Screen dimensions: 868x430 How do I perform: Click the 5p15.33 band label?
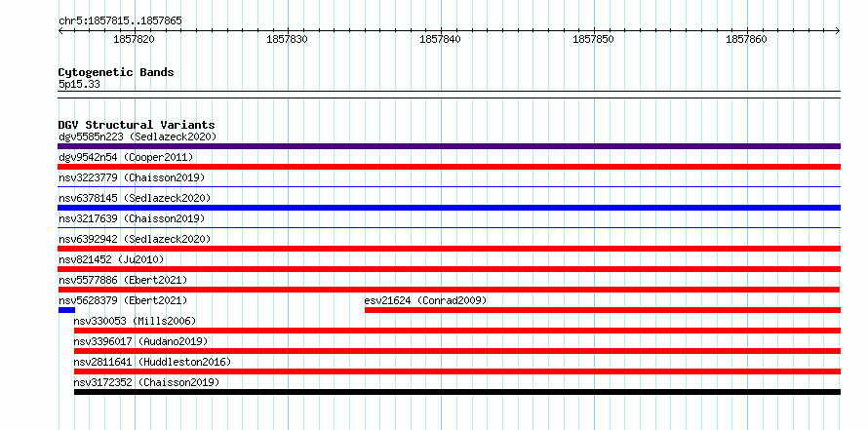click(x=79, y=85)
